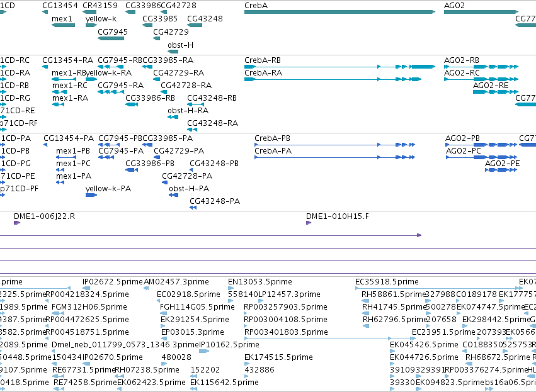Click the EN13053.5prime EST label
Viewport: 536px width, 392px height.
click(x=260, y=282)
